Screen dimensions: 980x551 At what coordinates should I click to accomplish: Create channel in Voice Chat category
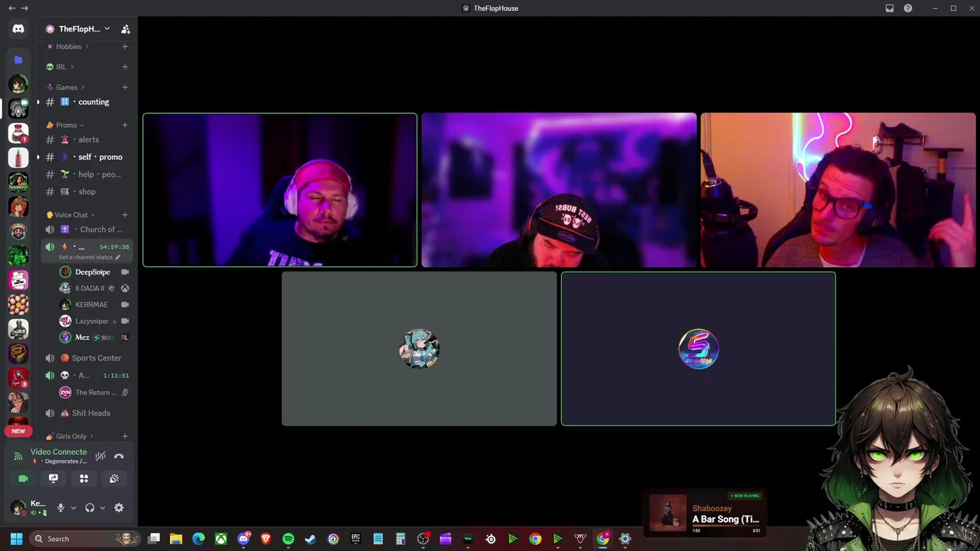click(125, 215)
